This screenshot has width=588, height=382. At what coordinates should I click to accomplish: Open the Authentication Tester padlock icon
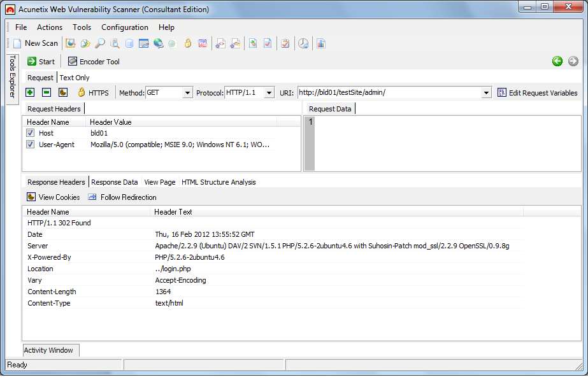pos(188,43)
